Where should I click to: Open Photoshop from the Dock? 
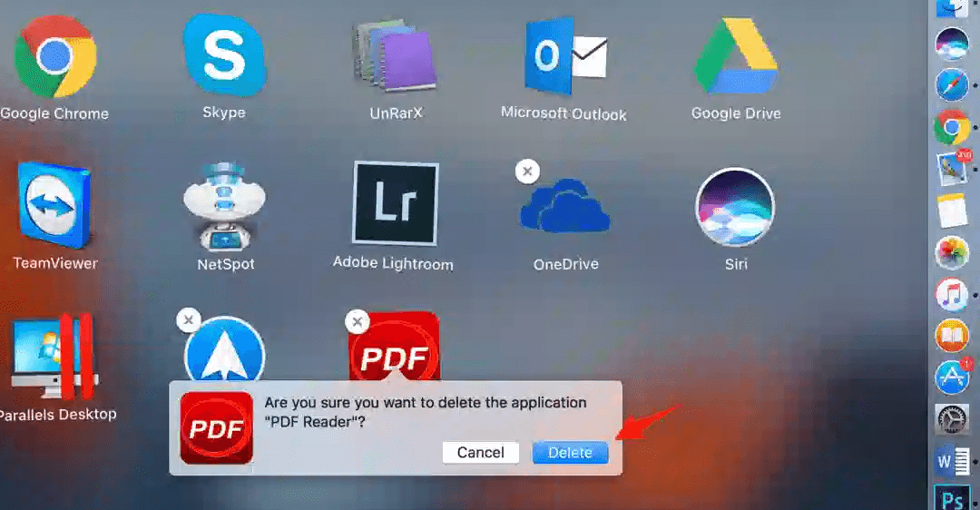tap(952, 498)
